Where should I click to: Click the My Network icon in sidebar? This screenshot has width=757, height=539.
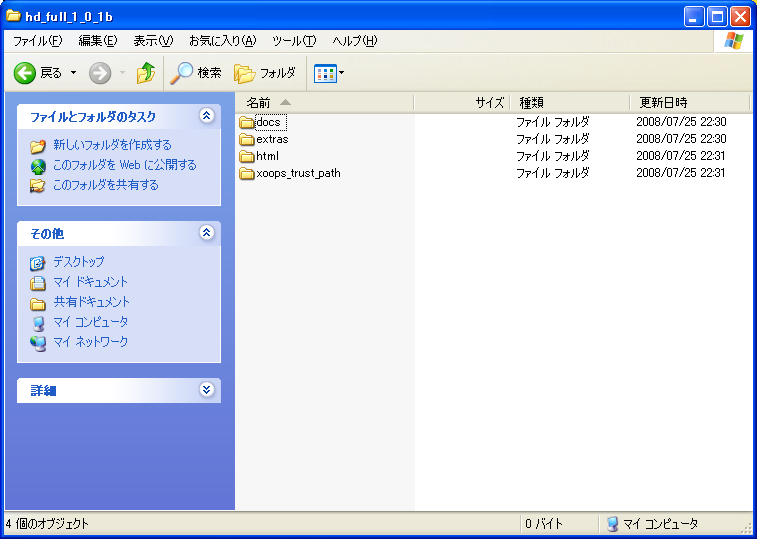(x=38, y=343)
